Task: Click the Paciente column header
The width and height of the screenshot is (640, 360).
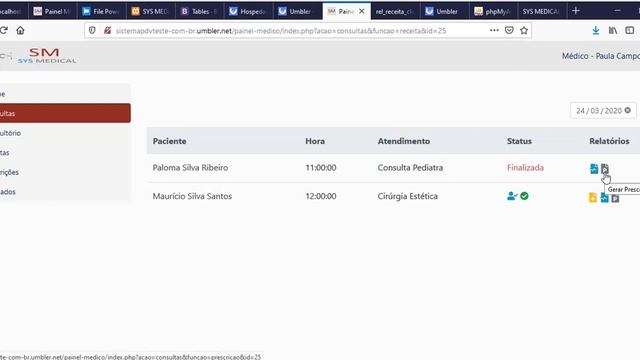Action: [x=169, y=141]
